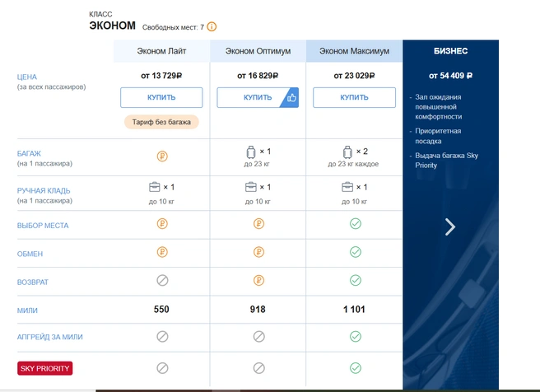
Task: Click green check for Обмен in Эконом Максимум
Action: tap(356, 252)
